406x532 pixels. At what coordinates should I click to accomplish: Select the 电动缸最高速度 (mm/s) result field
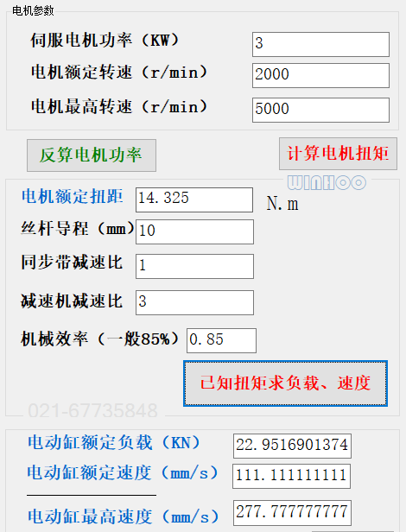tap(292, 513)
